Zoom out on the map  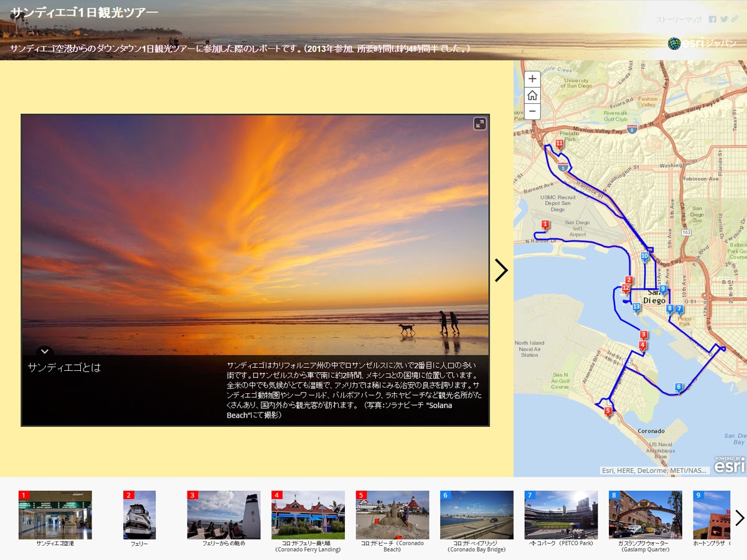[x=532, y=111]
